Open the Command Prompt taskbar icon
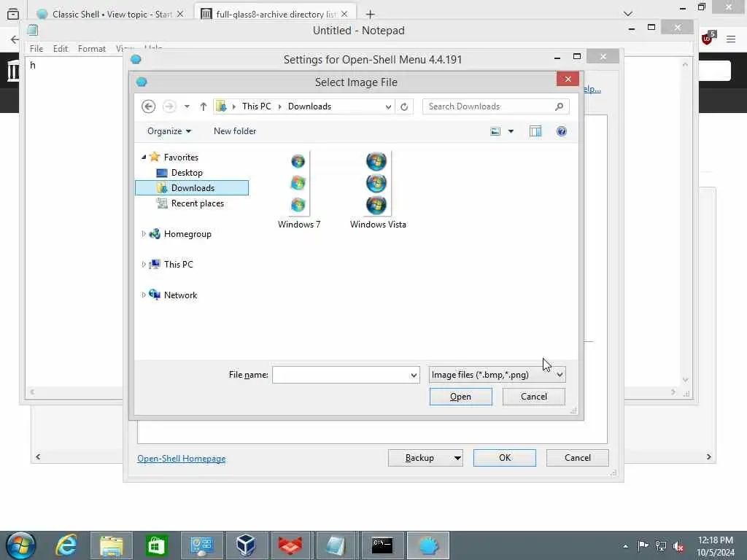 click(x=382, y=545)
